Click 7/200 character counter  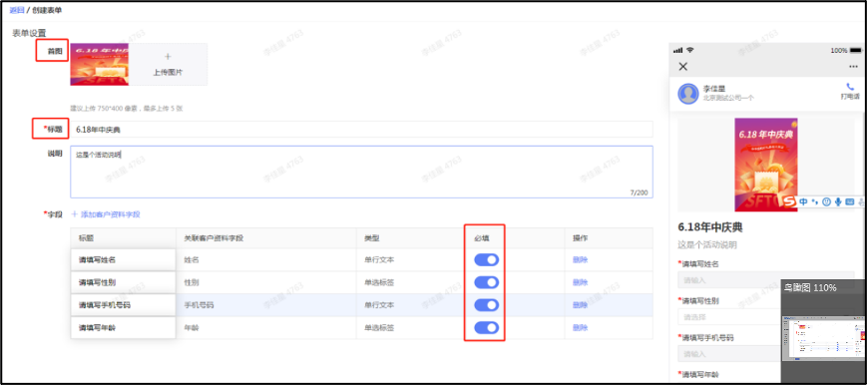pos(639,193)
